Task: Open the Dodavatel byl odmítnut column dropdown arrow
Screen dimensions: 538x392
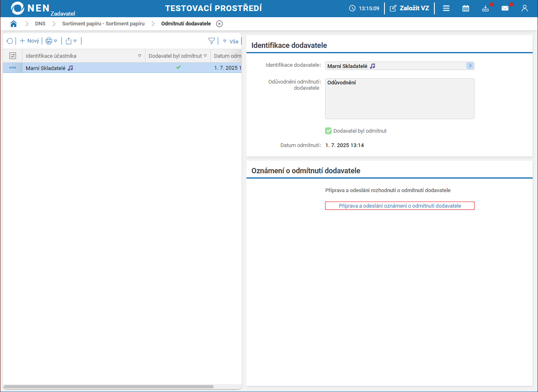Action: tap(205, 56)
